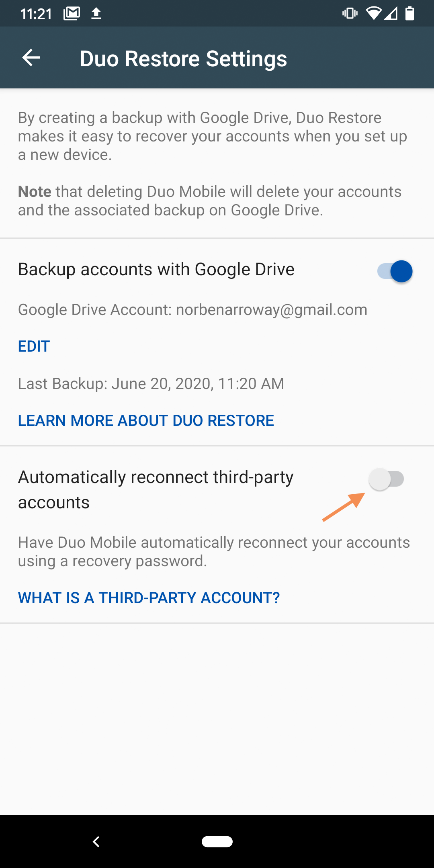The height and width of the screenshot is (868, 434).
Task: Tap the upload status icon
Action: [x=96, y=14]
